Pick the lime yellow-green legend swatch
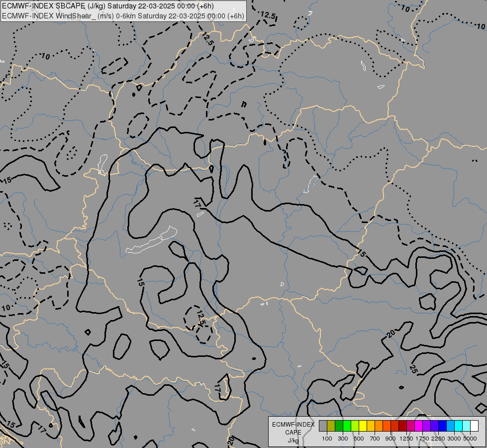 tap(355, 426)
